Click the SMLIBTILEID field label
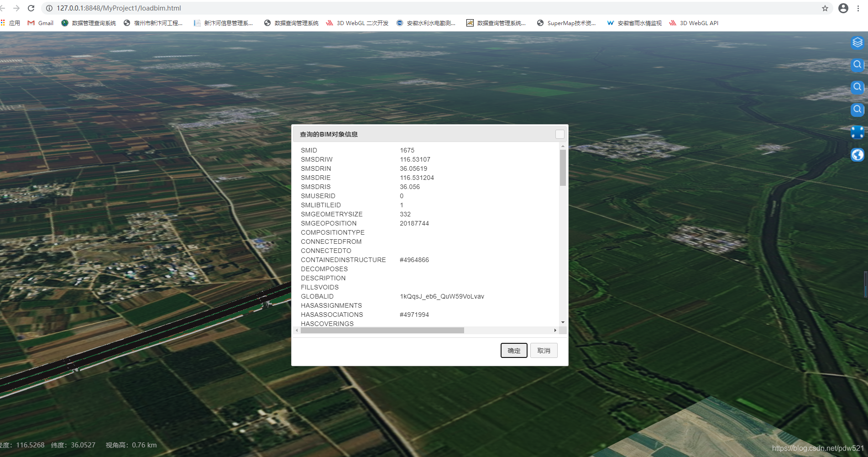 pyautogui.click(x=321, y=205)
